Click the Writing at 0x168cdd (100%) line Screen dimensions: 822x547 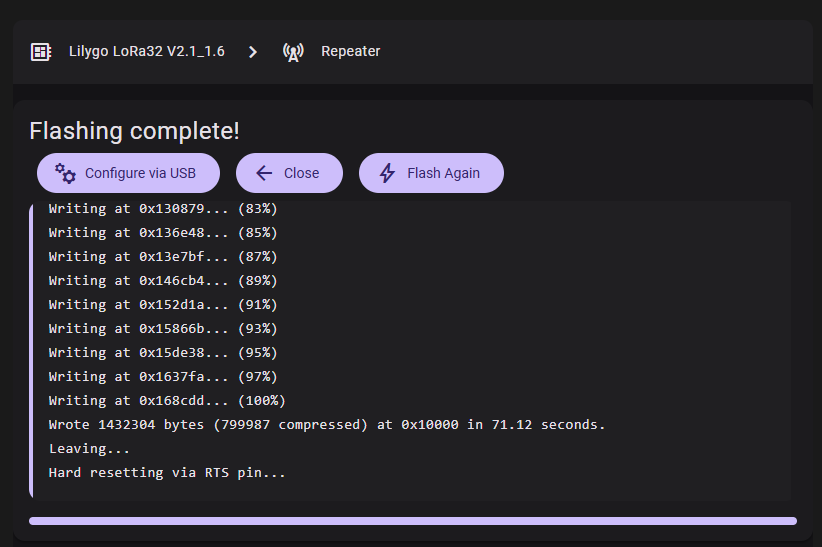pos(167,401)
